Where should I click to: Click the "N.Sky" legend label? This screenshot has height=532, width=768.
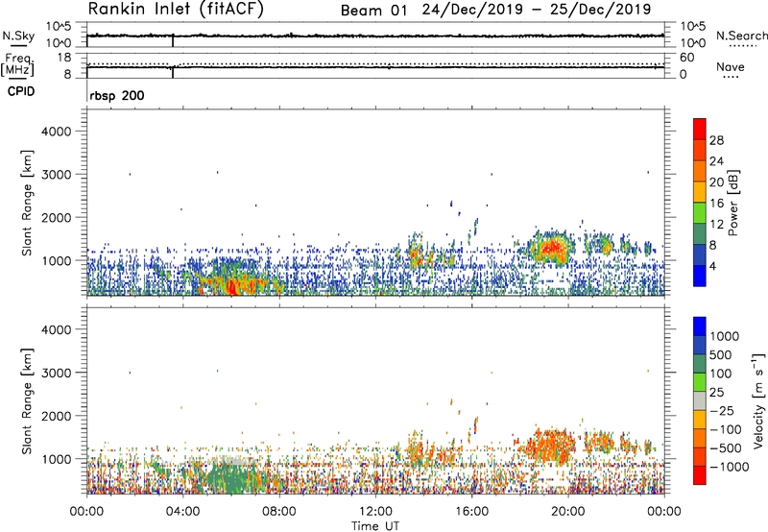pos(18,36)
